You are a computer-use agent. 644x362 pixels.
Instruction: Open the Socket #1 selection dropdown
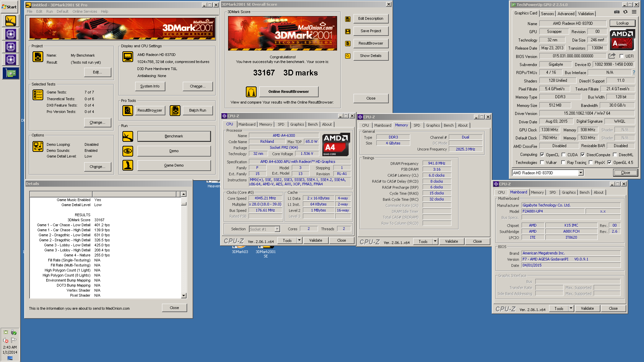coord(277,229)
